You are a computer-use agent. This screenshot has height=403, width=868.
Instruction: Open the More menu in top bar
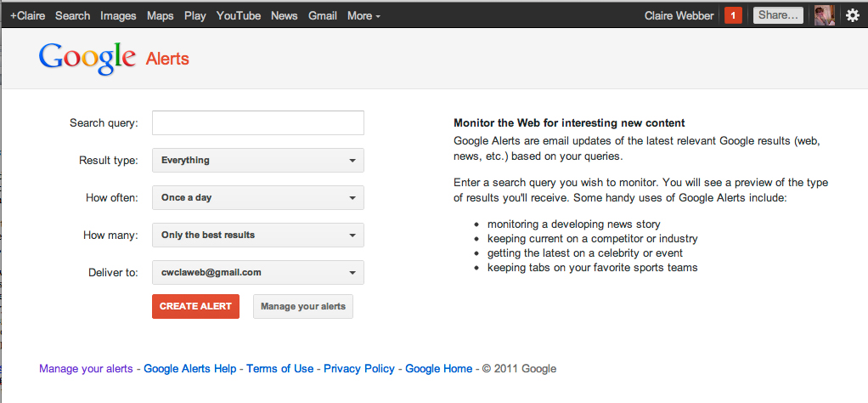click(x=364, y=15)
